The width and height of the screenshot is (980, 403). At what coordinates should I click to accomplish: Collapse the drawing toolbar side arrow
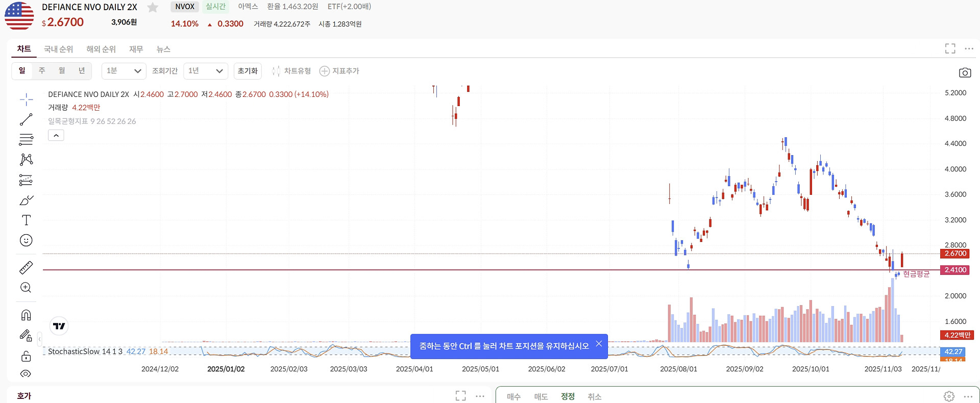click(39, 339)
